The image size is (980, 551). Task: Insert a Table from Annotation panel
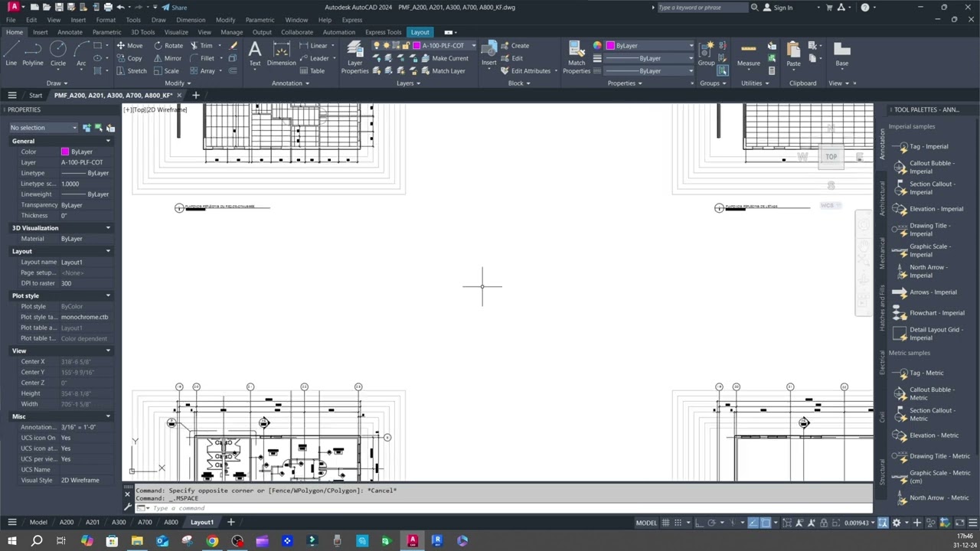[312, 71]
